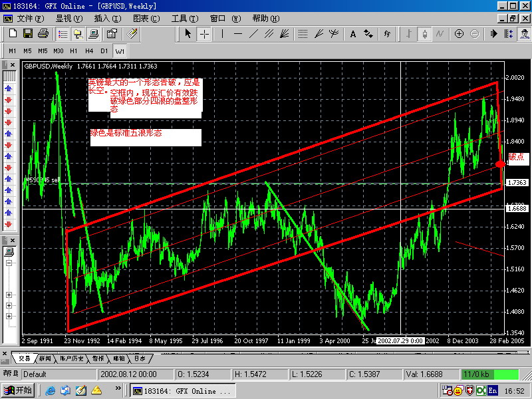The height and width of the screenshot is (399, 532).
Task: Click the zoom in plus icon
Action: 459,34
